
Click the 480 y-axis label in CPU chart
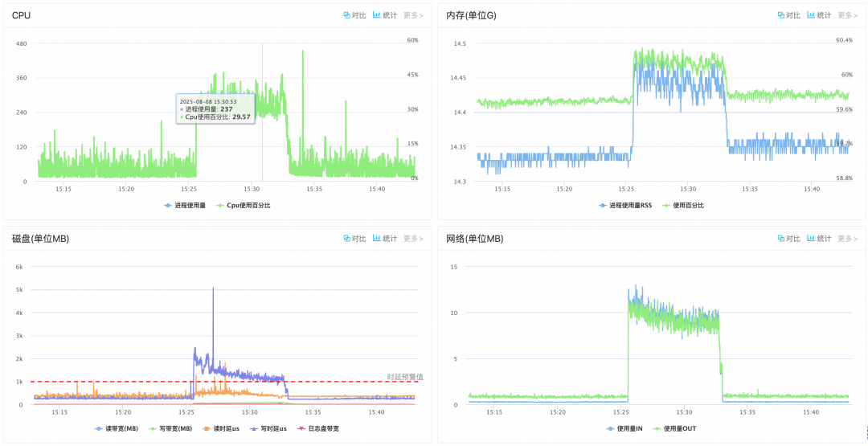click(x=23, y=43)
